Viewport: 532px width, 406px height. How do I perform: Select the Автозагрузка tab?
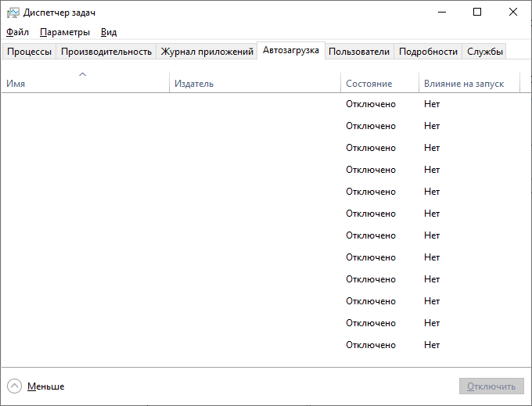pyautogui.click(x=291, y=51)
